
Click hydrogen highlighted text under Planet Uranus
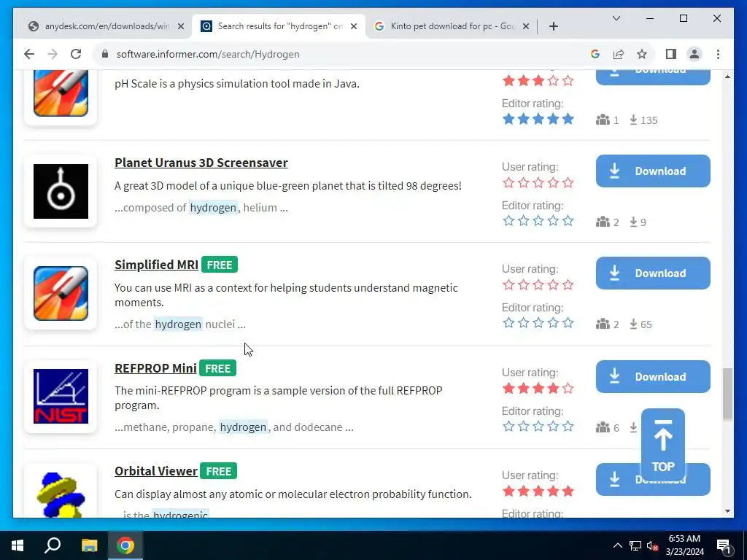click(213, 208)
